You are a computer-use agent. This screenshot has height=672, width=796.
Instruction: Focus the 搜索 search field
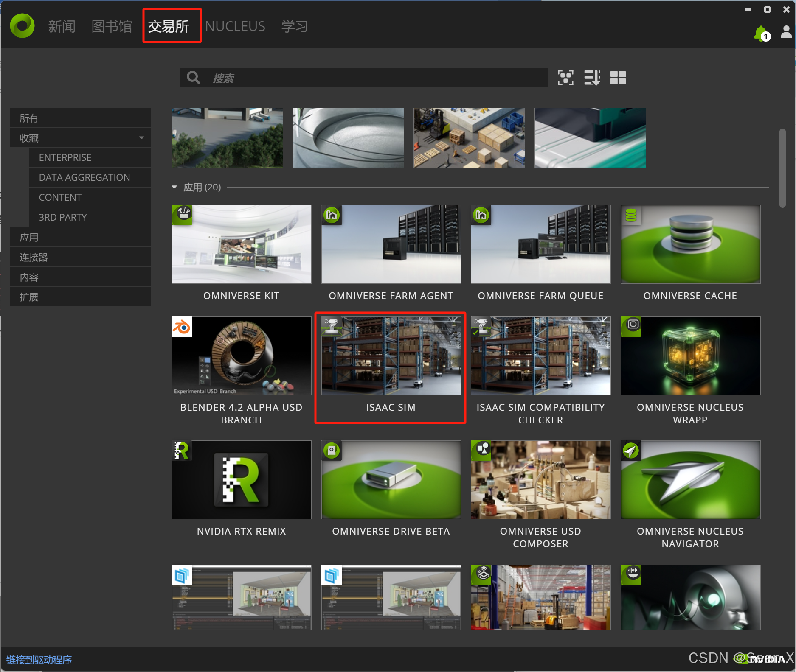point(364,78)
